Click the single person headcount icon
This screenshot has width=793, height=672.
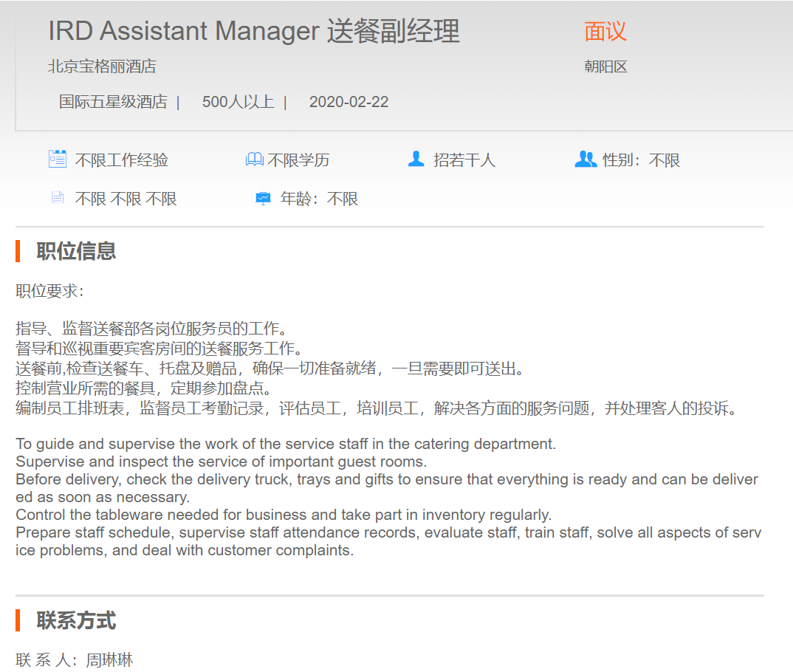point(416,159)
